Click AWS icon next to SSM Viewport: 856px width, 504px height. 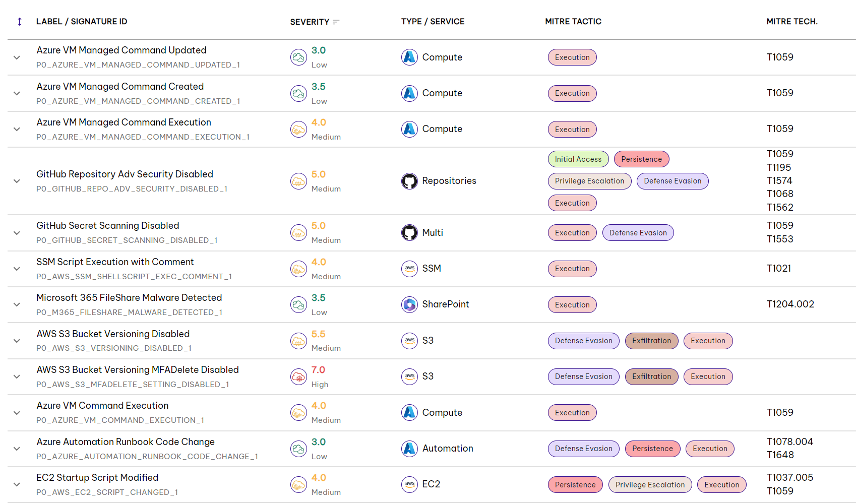click(x=409, y=269)
